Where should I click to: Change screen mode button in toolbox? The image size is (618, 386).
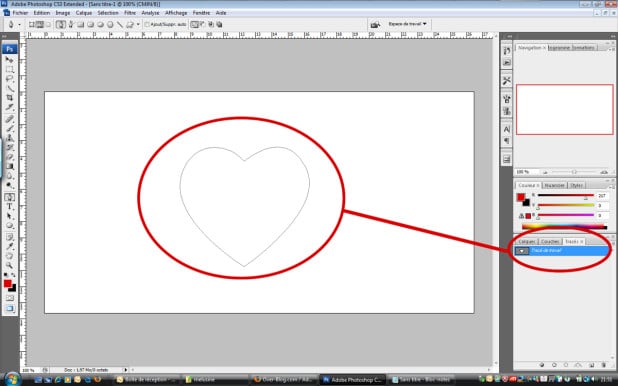tap(10, 308)
